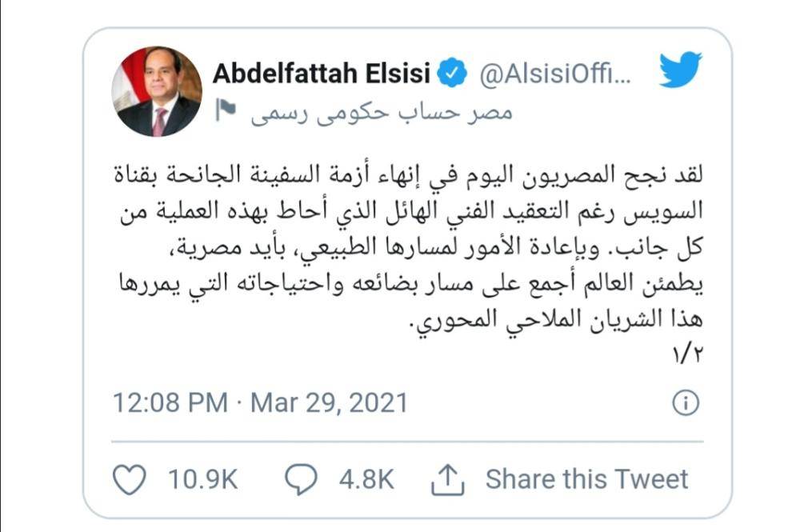Click the reply speech bubble icon
Image resolution: width=800 pixels, height=532 pixels.
click(x=302, y=478)
